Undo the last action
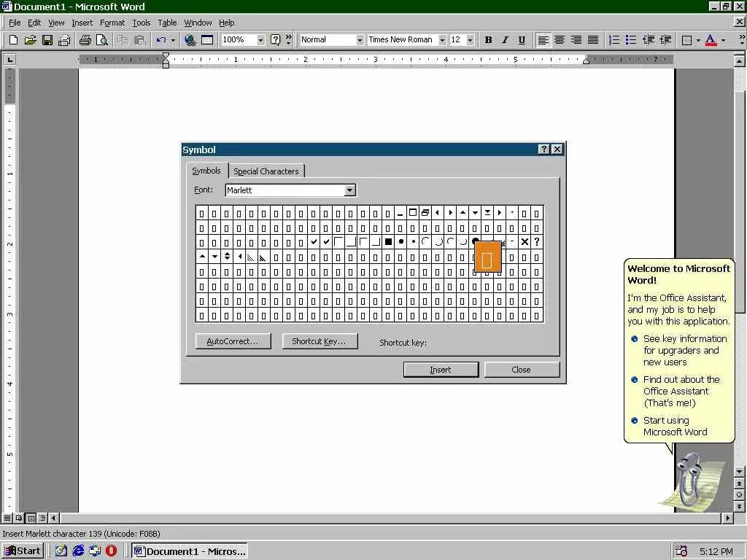This screenshot has height=560, width=747. pos(161,40)
